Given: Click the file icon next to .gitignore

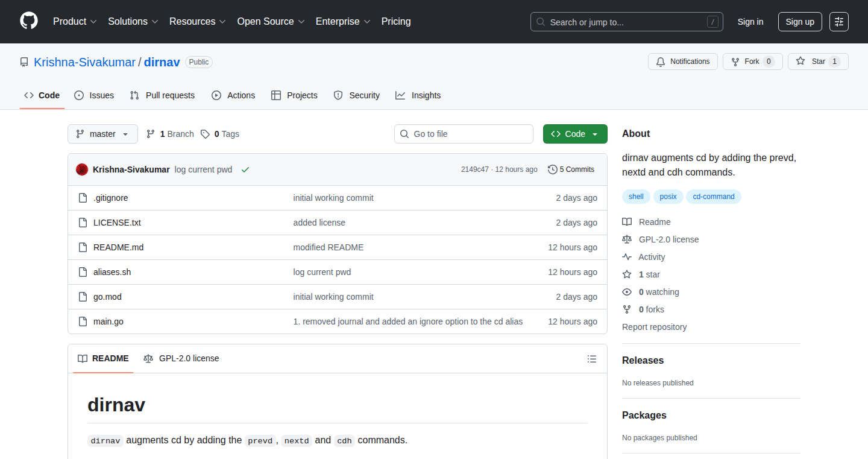Looking at the screenshot, I should (83, 198).
